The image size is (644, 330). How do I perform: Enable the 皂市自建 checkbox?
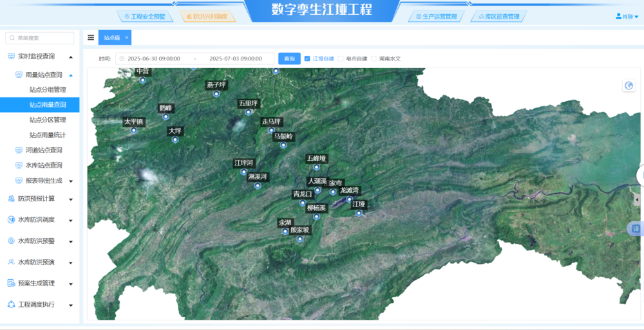click(341, 59)
